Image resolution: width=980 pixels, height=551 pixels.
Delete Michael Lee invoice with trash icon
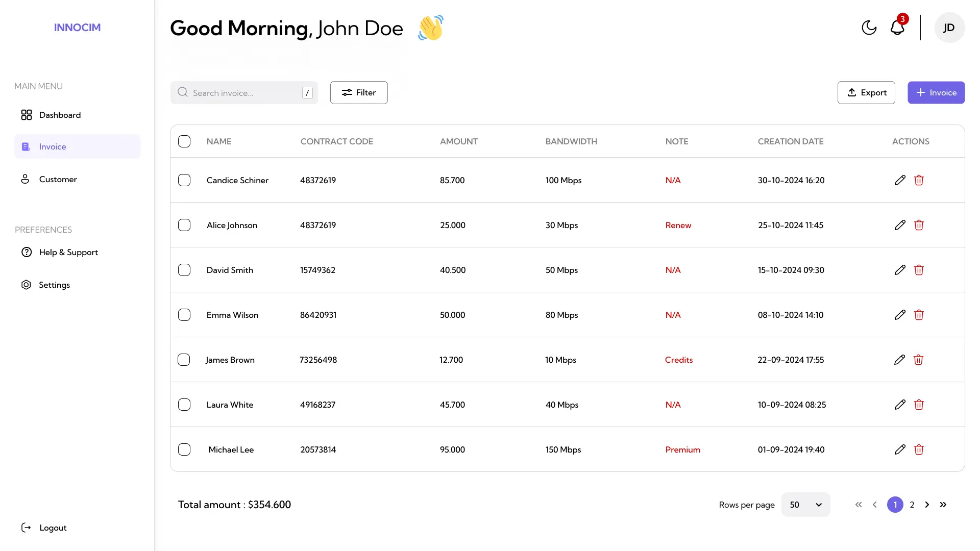click(919, 449)
